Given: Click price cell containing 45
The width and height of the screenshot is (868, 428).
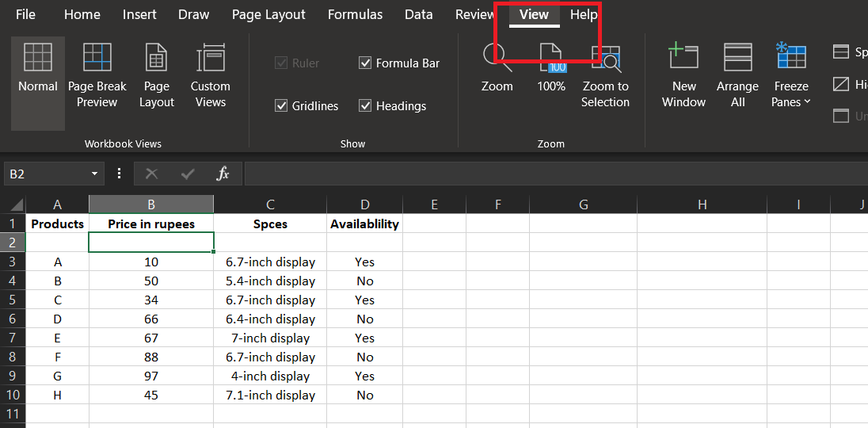Looking at the screenshot, I should point(151,396).
